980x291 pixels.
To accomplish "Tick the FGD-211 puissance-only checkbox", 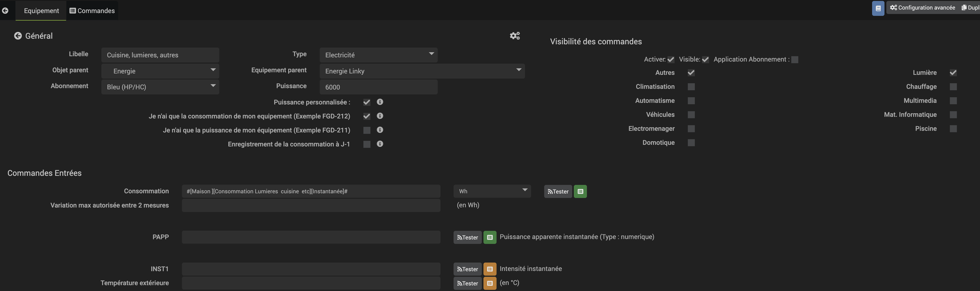I will [x=367, y=130].
